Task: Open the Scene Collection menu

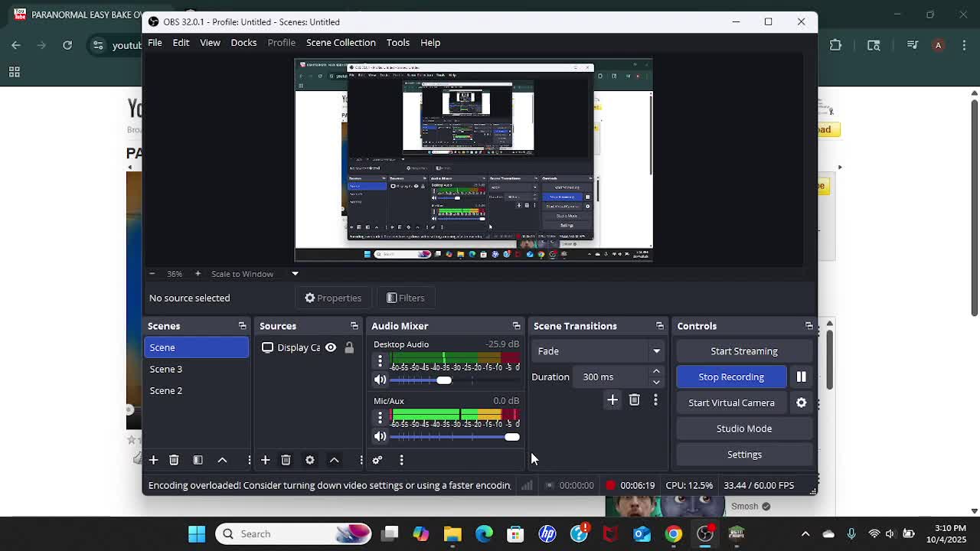Action: tap(341, 42)
